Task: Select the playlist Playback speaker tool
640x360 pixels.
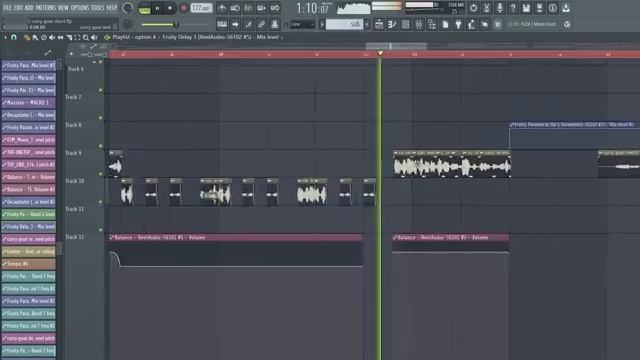Action: 94,38
